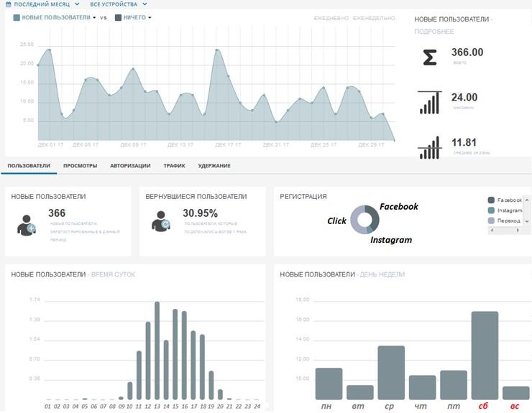Viewport: 532px width, 413px height.
Task: Click the sigma total icon
Action: click(x=429, y=57)
